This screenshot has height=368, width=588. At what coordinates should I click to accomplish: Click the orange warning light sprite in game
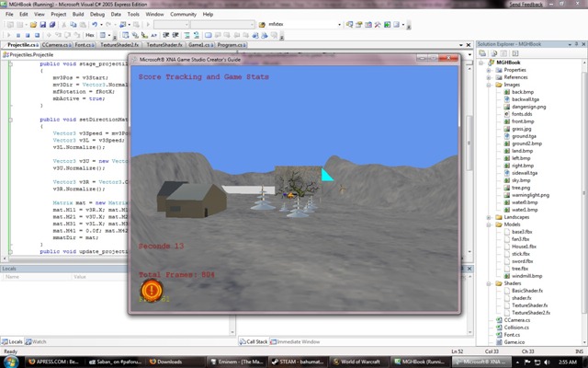tap(152, 290)
